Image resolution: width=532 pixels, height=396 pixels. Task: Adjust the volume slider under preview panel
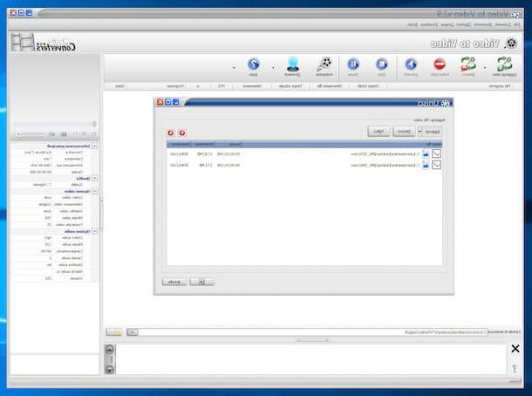(31, 134)
